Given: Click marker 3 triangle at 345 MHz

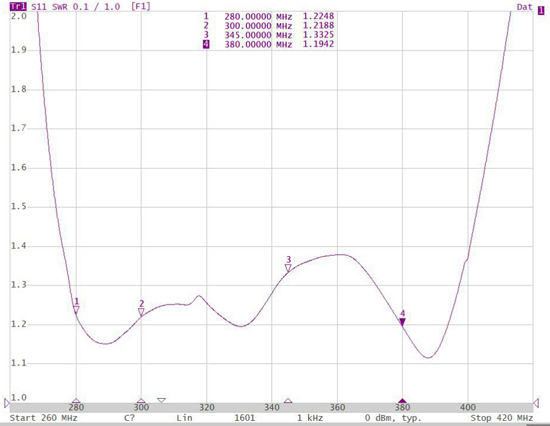Looking at the screenshot, I should (x=288, y=268).
